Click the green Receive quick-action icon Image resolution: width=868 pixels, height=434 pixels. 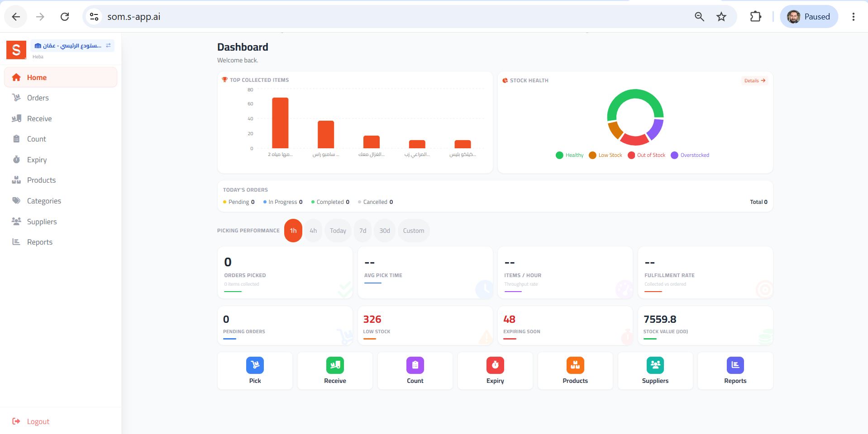[335, 365]
